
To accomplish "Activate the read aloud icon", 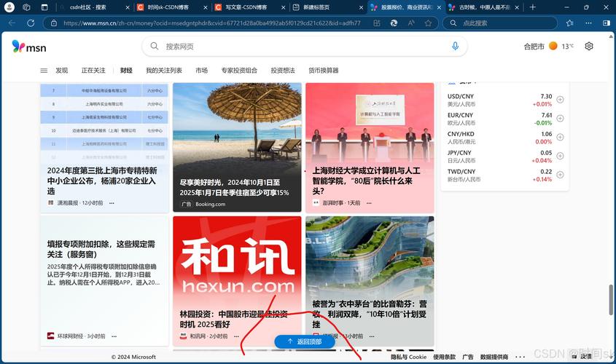I will coord(411,23).
